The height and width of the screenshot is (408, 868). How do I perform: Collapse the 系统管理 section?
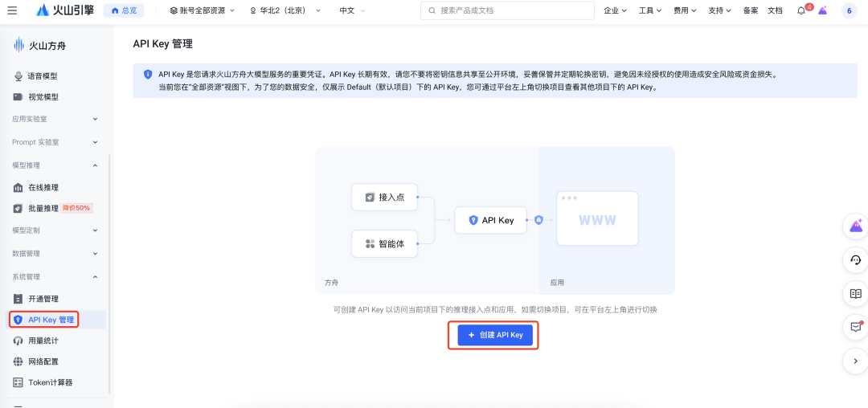pos(55,276)
